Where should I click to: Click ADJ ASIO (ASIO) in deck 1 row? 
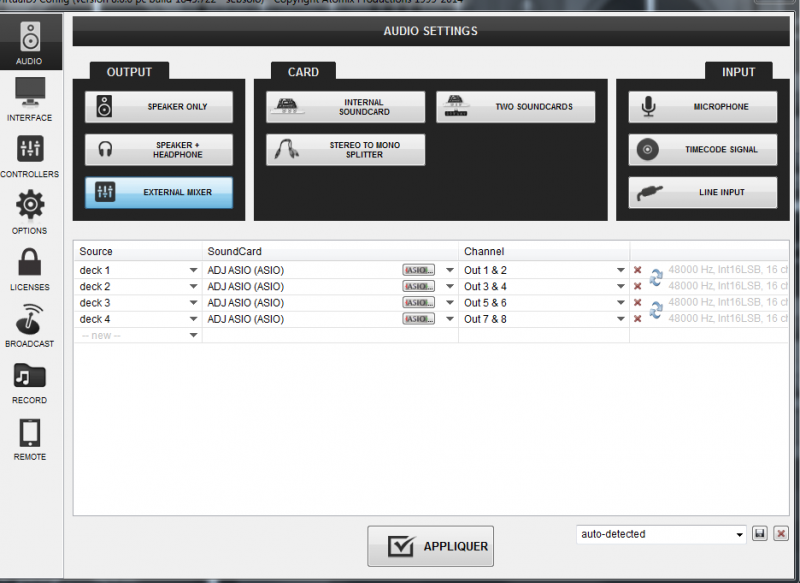(x=245, y=270)
